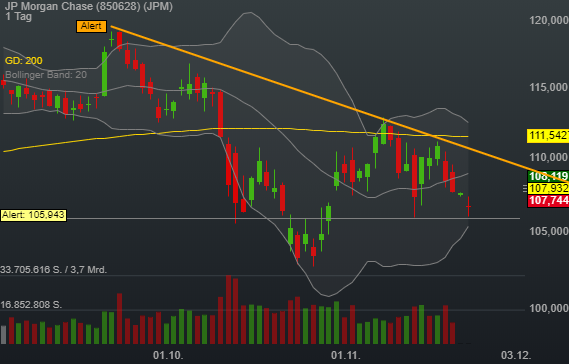Click the 03.12. date axis label
569x364 pixels.
(x=516, y=355)
